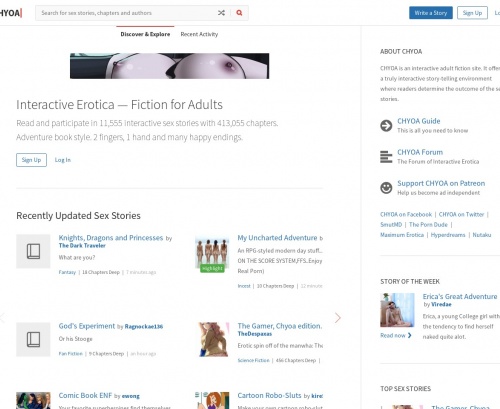500x409 pixels.
Task: Open the Discover & Explore tab
Action: point(145,34)
